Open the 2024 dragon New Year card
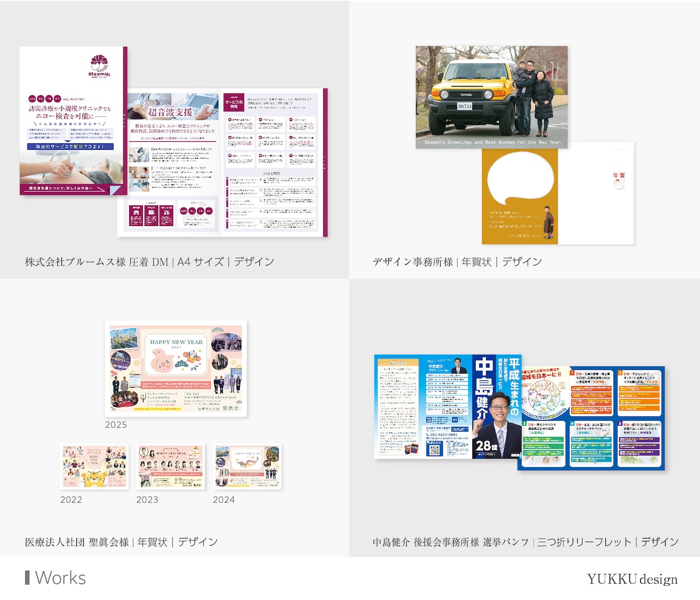Image resolution: width=700 pixels, height=600 pixels. point(247,466)
